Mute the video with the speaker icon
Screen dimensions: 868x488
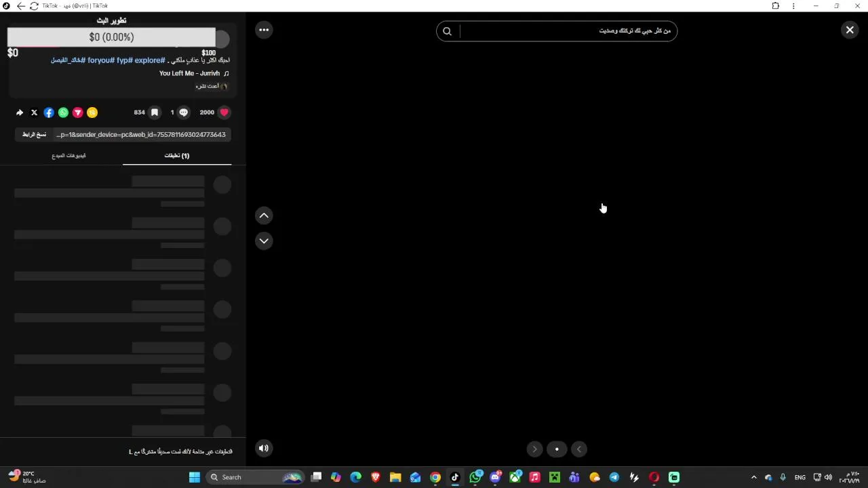(264, 448)
